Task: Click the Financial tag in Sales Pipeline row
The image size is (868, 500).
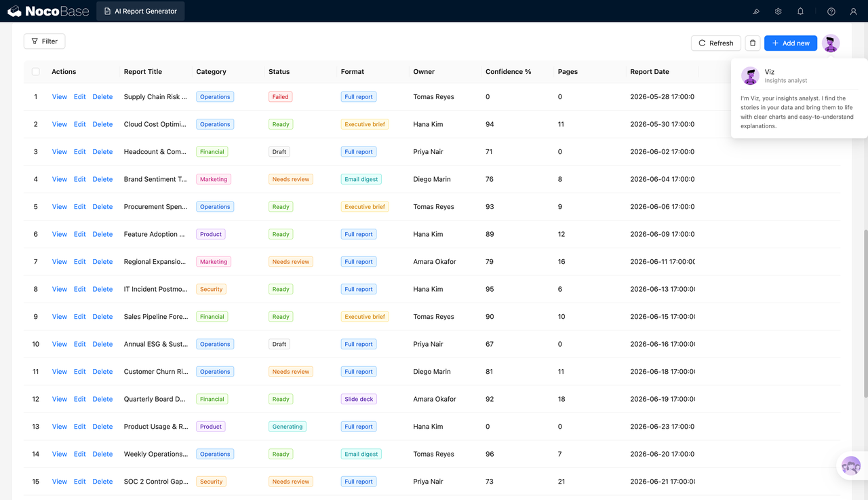Action: tap(212, 317)
